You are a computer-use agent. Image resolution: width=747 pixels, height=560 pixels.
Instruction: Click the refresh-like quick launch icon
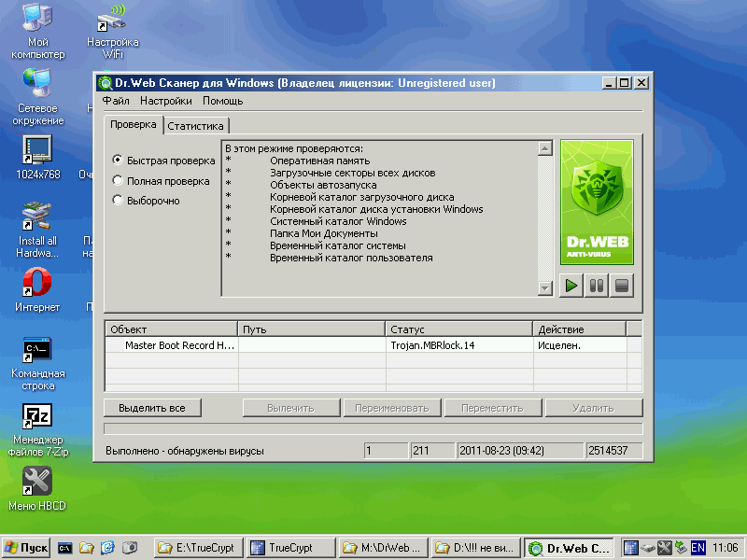[x=107, y=548]
